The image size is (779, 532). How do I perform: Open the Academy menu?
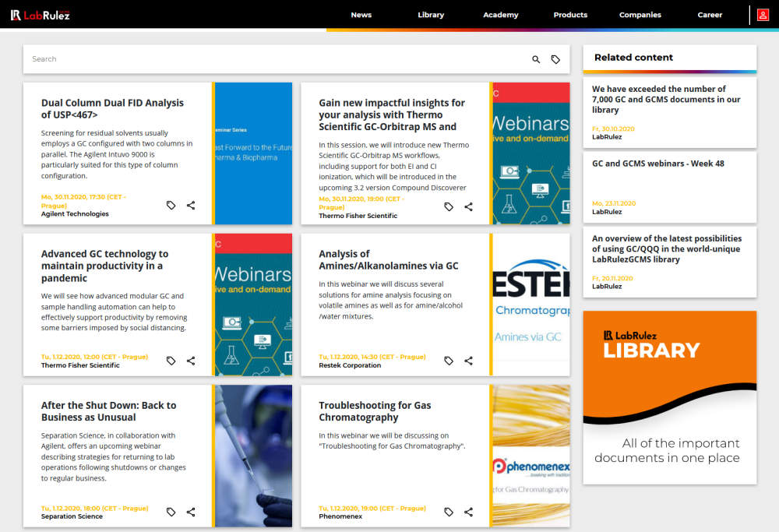pyautogui.click(x=501, y=15)
